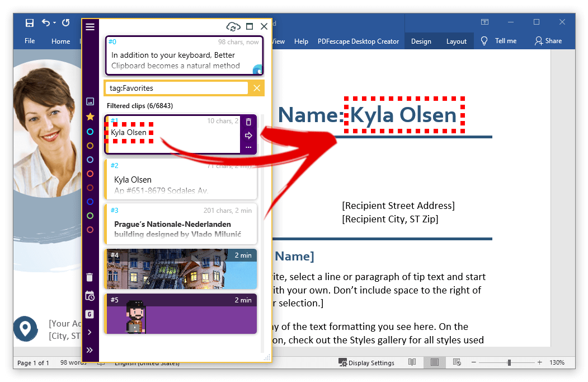Select the building photo clip #4
Screen dimensions: 588x382
pyautogui.click(x=180, y=268)
